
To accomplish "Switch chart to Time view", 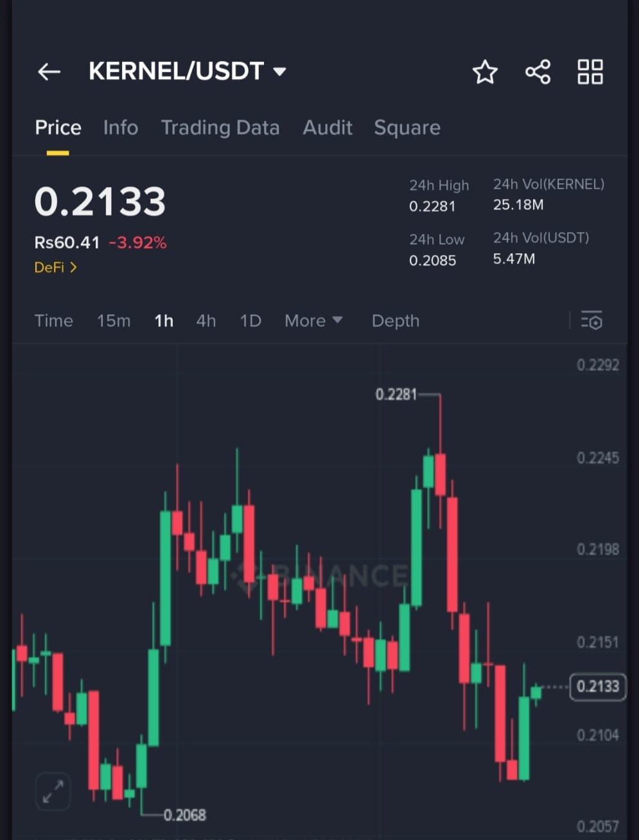I will (x=54, y=321).
